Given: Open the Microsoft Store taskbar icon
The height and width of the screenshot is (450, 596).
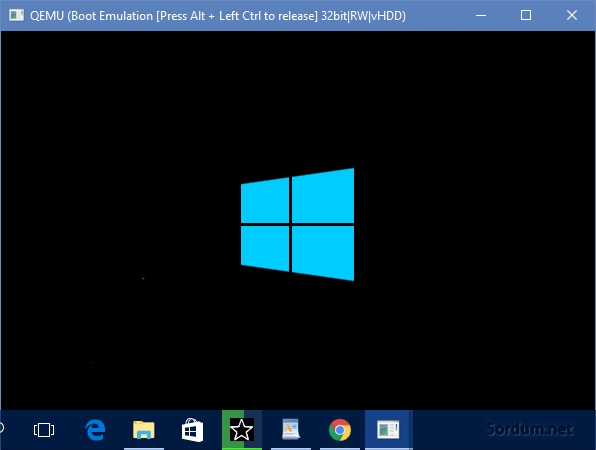Looking at the screenshot, I should 192,430.
